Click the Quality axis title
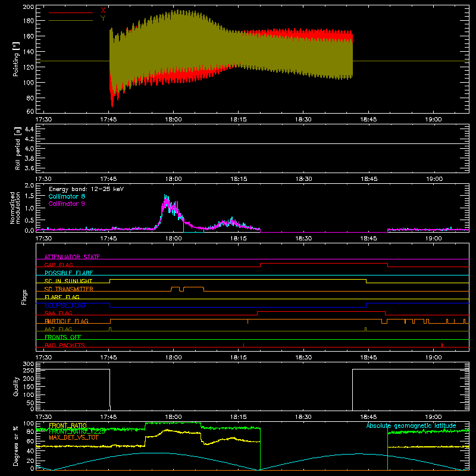 pos(16,386)
